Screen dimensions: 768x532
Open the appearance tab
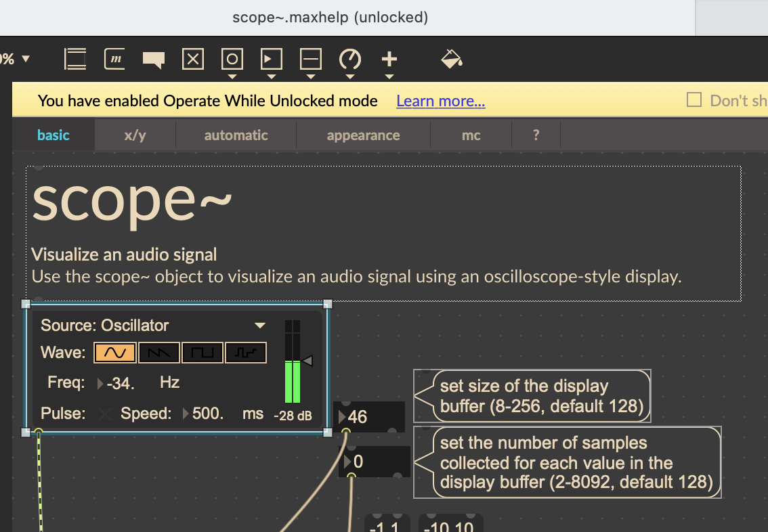[x=363, y=135]
